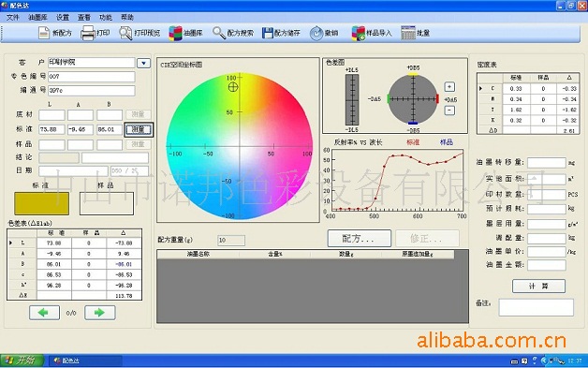Expand the 客户 customer dropdown arrow
The height and width of the screenshot is (368, 588).
click(x=143, y=63)
